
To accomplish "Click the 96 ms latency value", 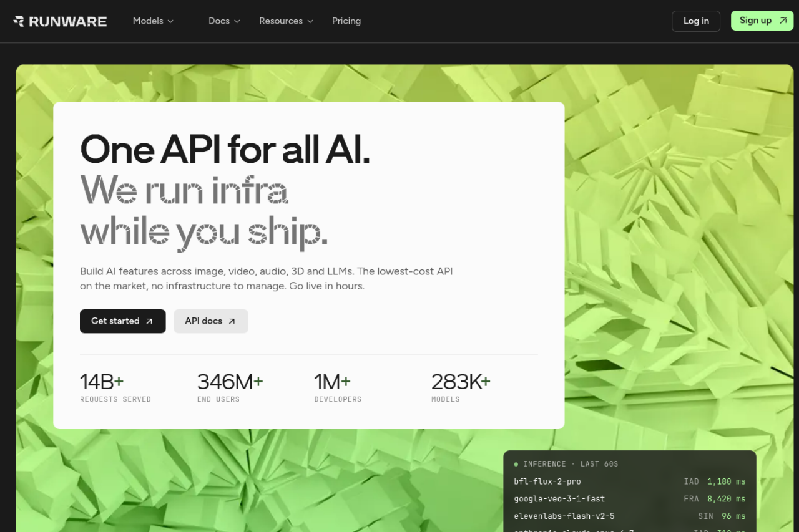I will point(733,516).
